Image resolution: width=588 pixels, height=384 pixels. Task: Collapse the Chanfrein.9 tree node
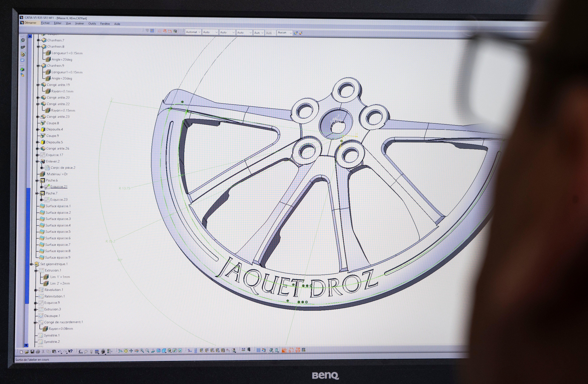pos(38,66)
